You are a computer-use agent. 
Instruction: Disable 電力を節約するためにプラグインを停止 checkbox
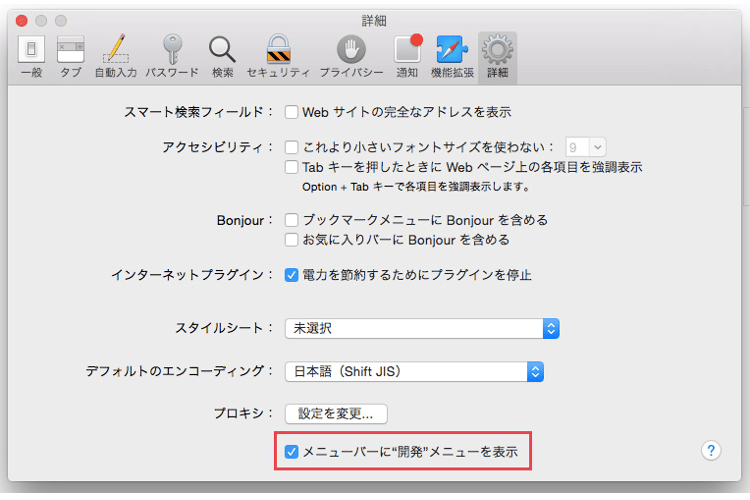point(292,274)
